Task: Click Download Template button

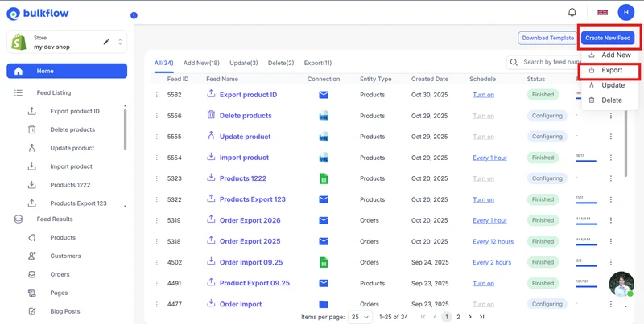Action: pyautogui.click(x=547, y=38)
